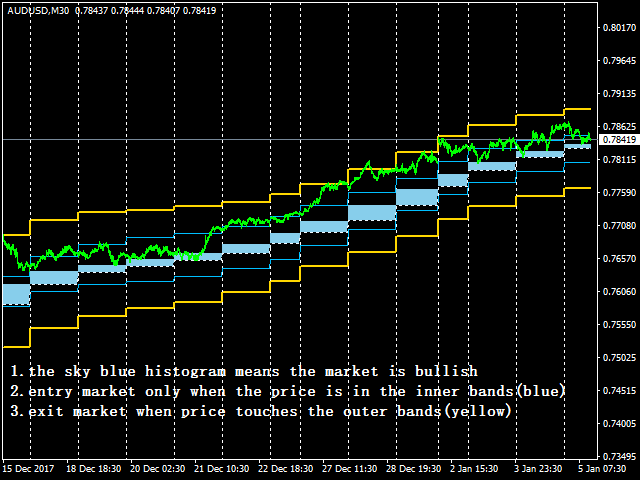Viewport: 640px width, 480px height.
Task: Click the 0.75025 level on price axis
Action: pos(619,358)
